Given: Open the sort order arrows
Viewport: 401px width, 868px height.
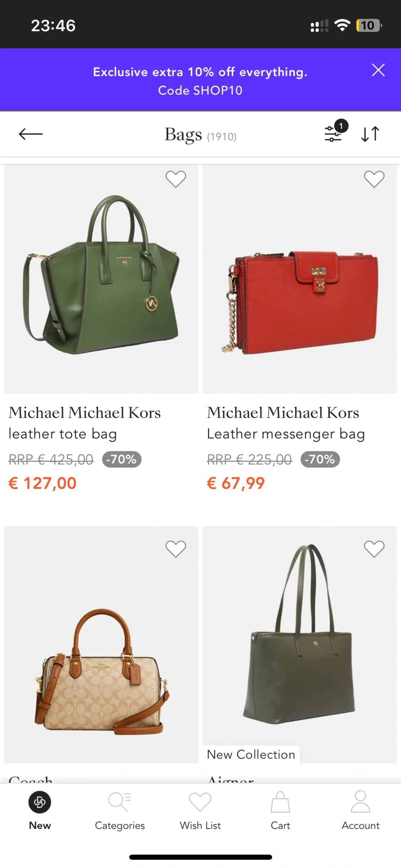Looking at the screenshot, I should coord(370,134).
